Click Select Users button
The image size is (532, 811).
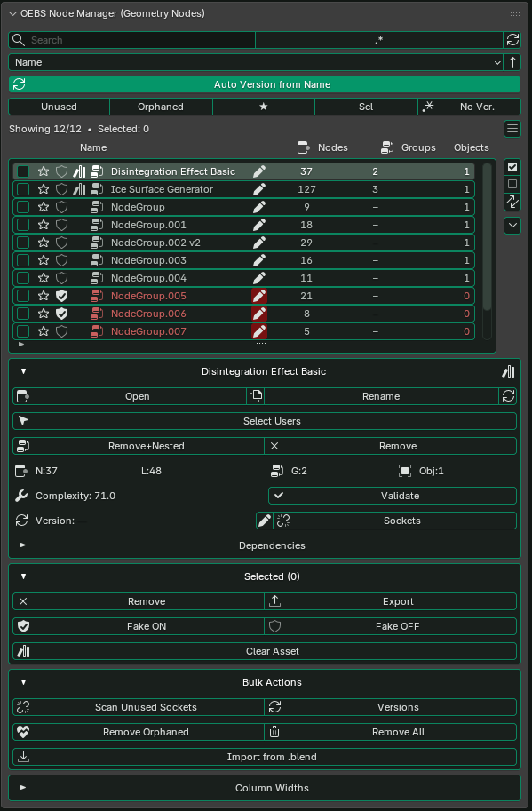[x=265, y=421]
